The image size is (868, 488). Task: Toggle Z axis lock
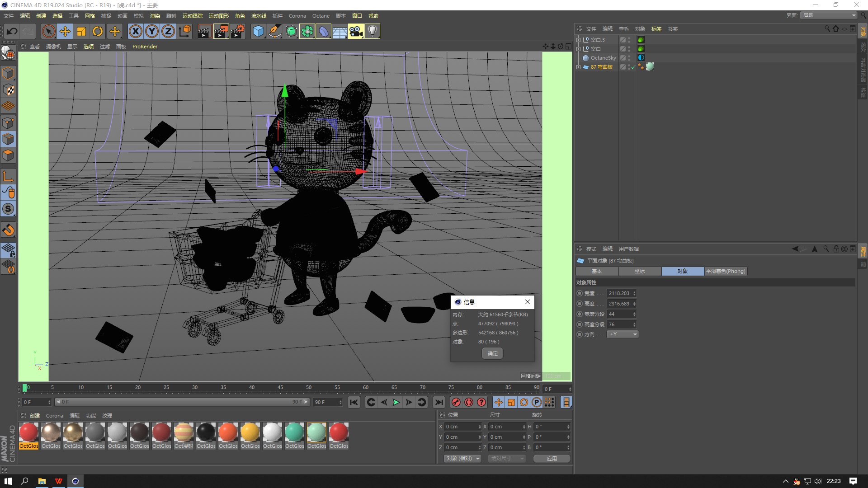point(168,31)
